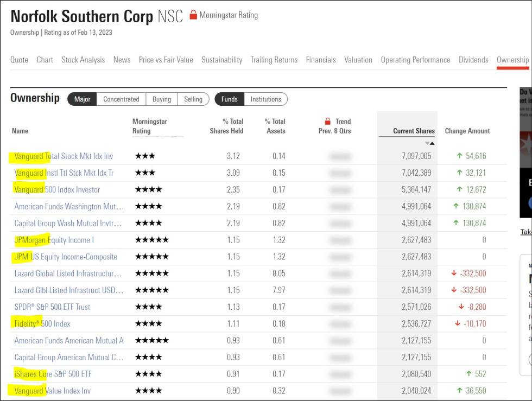
Task: Switch to the Valuation tab
Action: pos(358,60)
